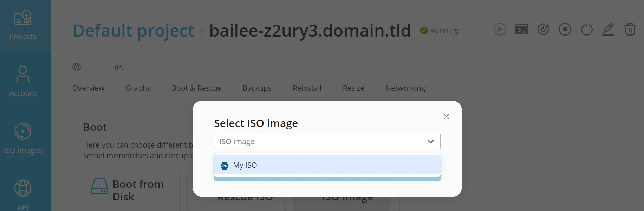
Task: Click the delete trash icon
Action: pyautogui.click(x=630, y=29)
